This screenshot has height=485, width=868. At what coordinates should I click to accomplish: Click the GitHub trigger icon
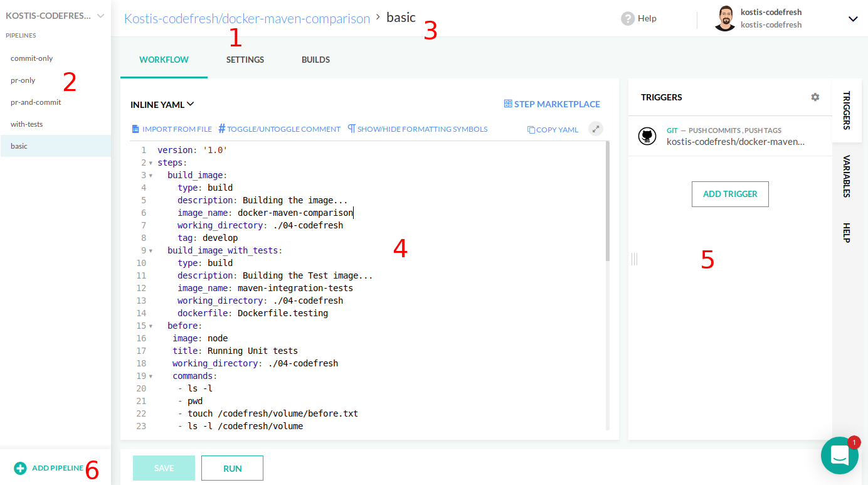pyautogui.click(x=647, y=136)
